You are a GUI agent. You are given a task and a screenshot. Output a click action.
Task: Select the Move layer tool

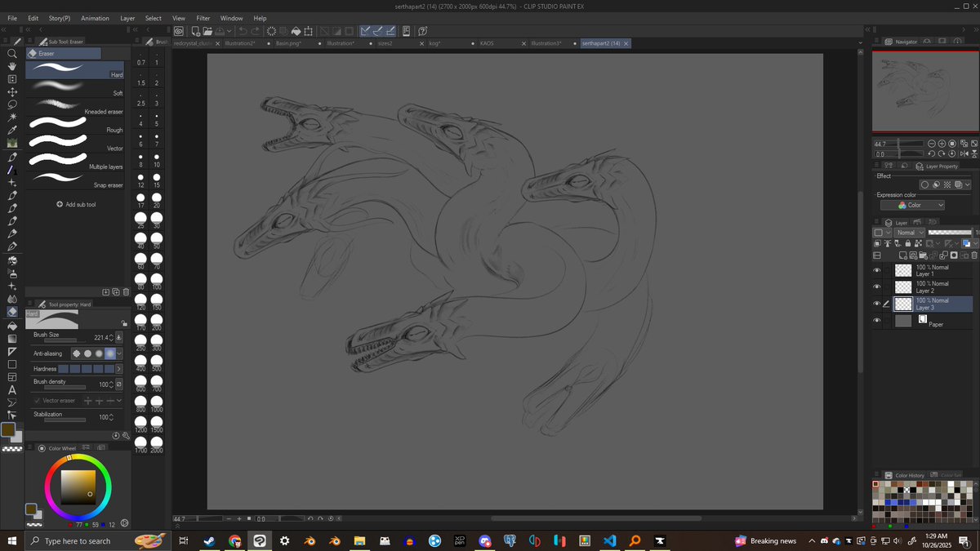[12, 92]
